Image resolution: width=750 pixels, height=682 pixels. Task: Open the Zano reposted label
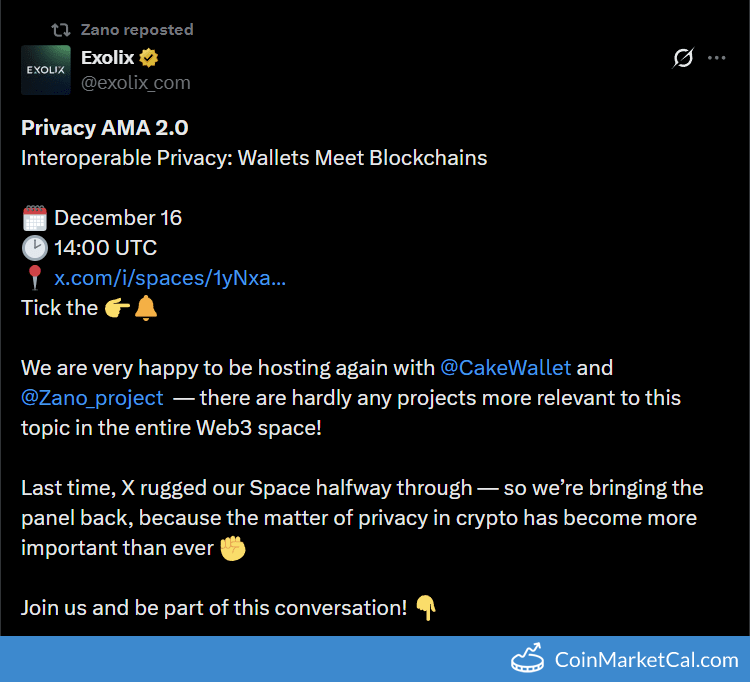137,30
